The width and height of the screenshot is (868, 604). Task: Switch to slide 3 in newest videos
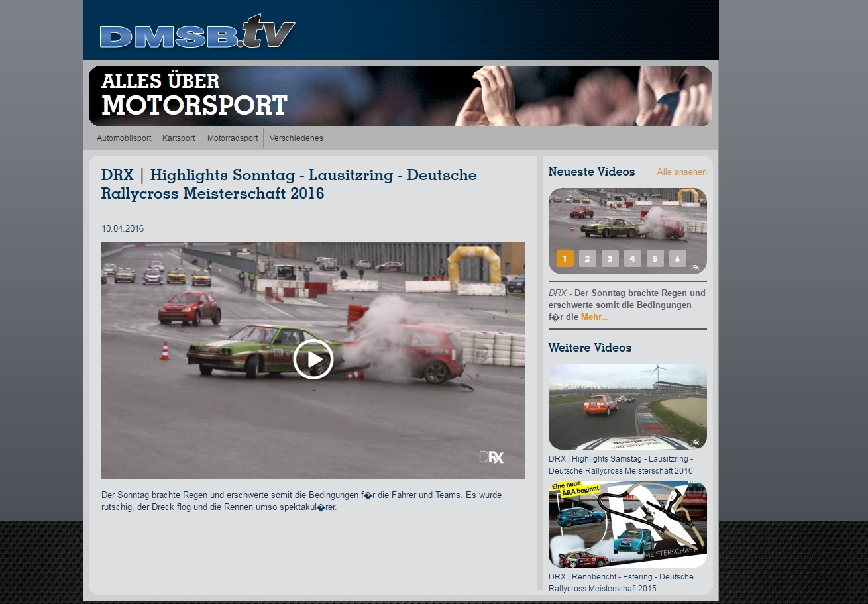tap(610, 259)
